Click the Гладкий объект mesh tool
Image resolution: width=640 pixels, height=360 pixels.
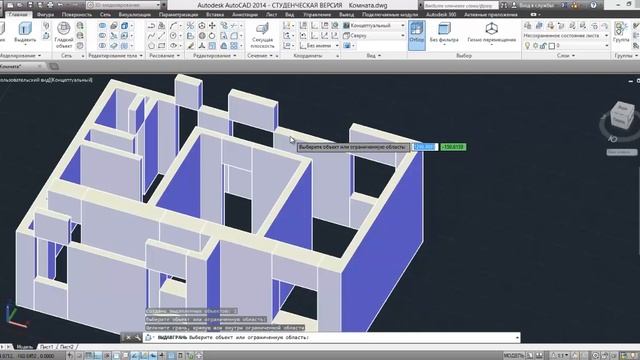coord(64,35)
